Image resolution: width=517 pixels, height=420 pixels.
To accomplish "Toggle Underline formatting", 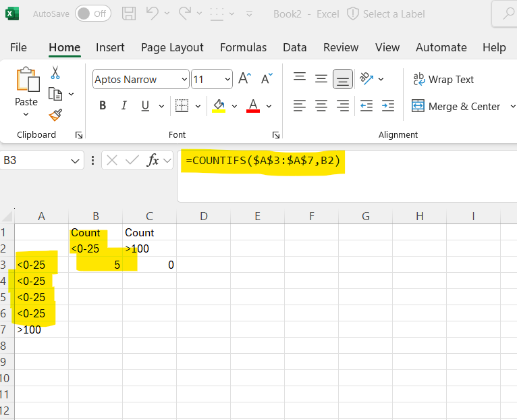I will (x=145, y=105).
